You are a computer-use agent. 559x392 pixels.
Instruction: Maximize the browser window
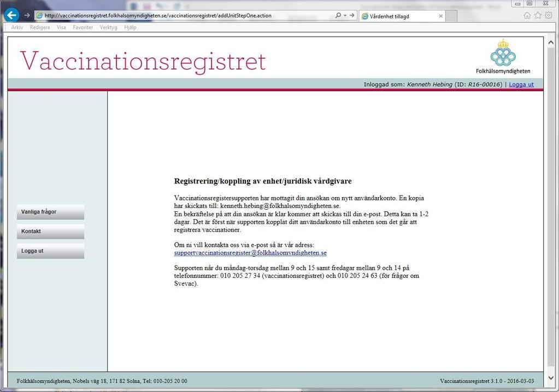tap(529, 4)
